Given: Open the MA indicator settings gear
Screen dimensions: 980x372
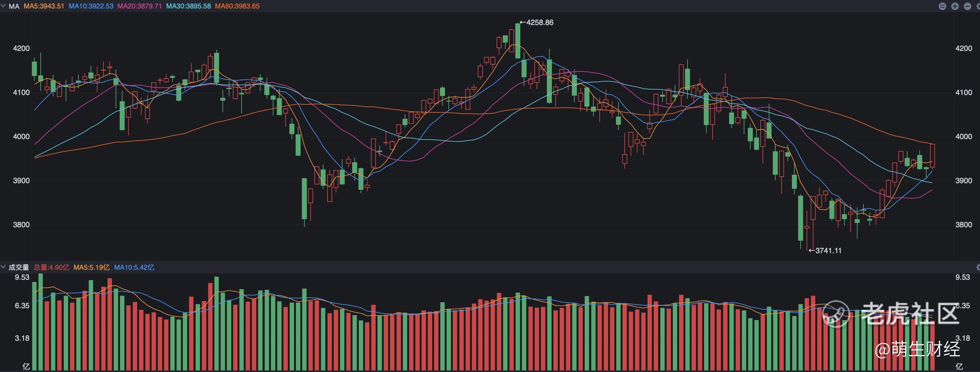Looking at the screenshot, I should coord(978,6).
